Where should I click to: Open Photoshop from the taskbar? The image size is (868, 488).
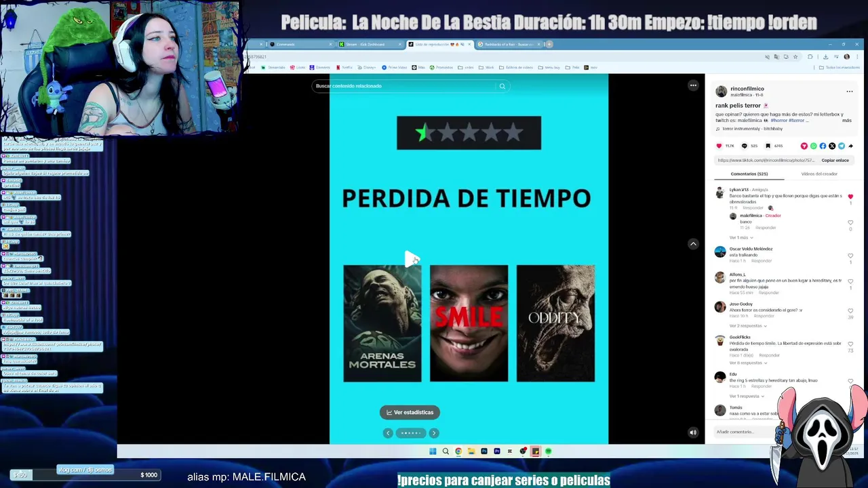tap(484, 451)
